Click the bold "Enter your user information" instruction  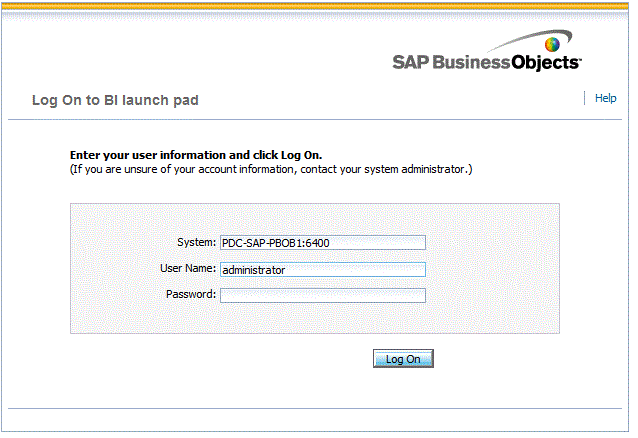click(195, 156)
